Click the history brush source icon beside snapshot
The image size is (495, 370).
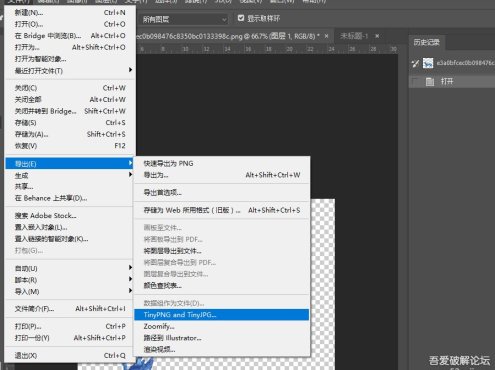pos(415,63)
